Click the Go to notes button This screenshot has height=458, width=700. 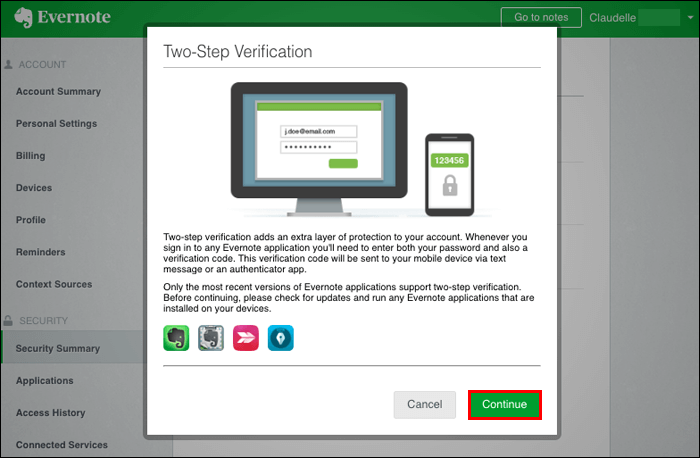click(x=541, y=17)
